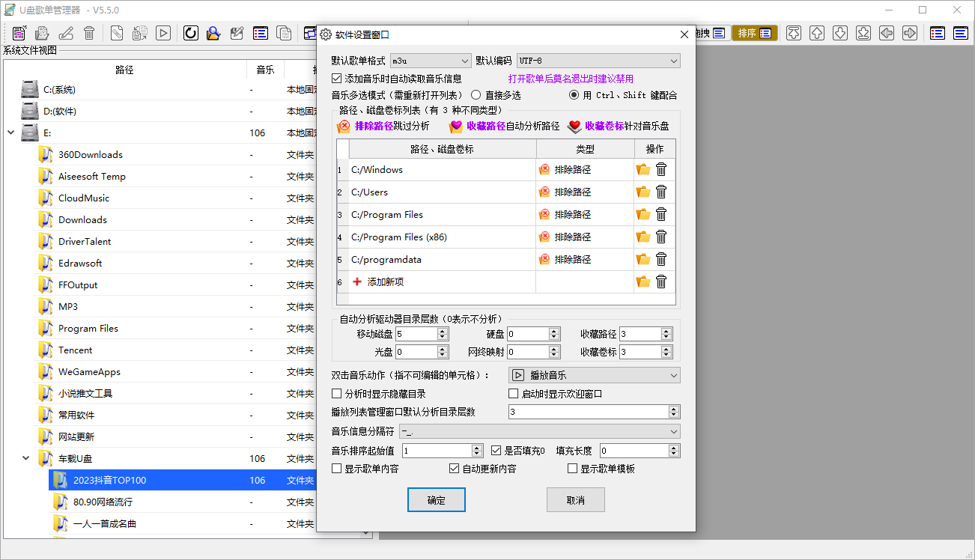
Task: Open the folder search icon in toolbar
Action: [213, 33]
